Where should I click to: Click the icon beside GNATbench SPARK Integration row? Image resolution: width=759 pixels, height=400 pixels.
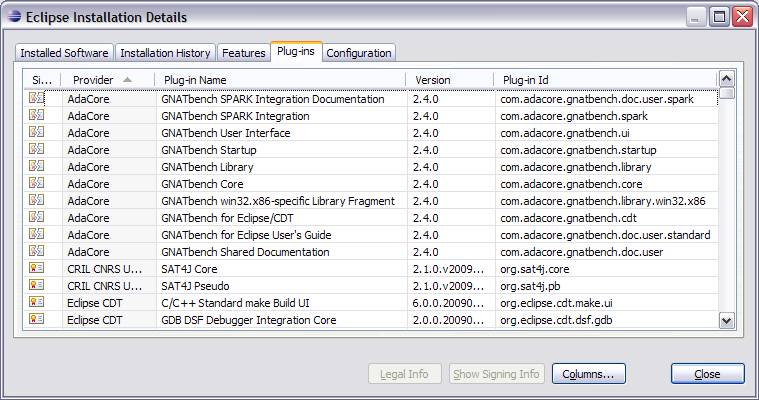click(x=36, y=115)
